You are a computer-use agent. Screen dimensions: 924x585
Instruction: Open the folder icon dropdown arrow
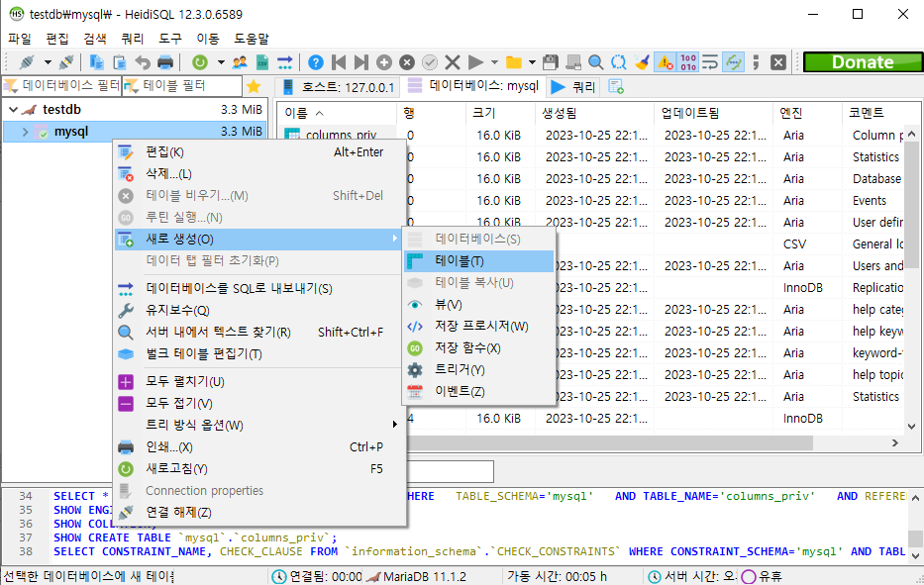(x=532, y=61)
